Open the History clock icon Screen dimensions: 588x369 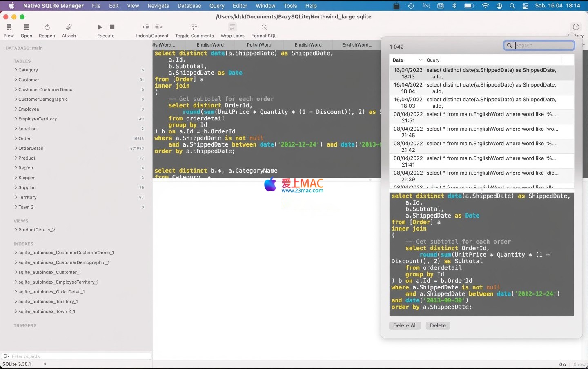(576, 27)
